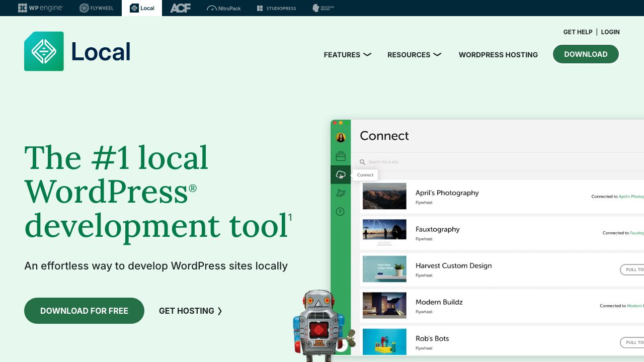The height and width of the screenshot is (362, 644).
Task: Open the Rob's Bots site thumbnail
Action: [384, 342]
